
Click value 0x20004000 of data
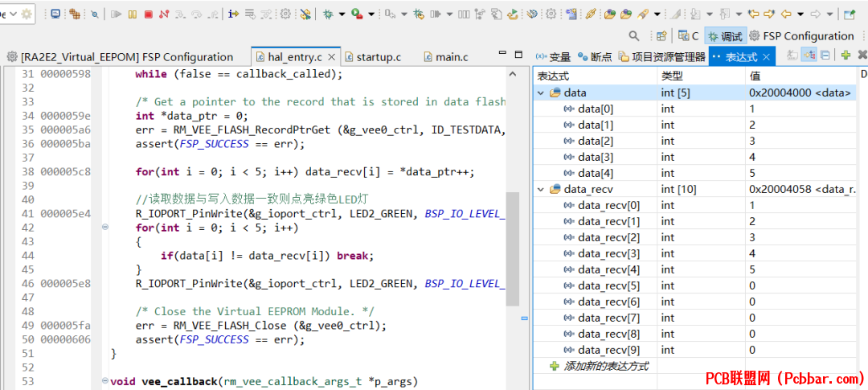(x=800, y=93)
